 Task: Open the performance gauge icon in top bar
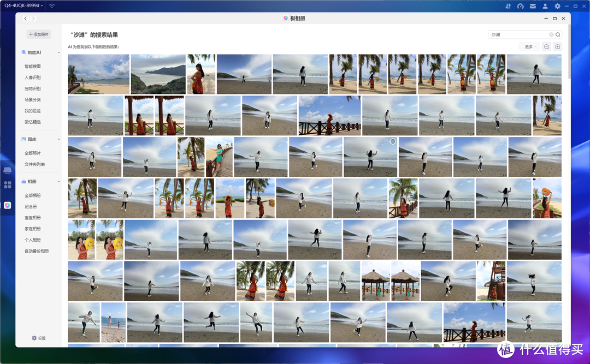520,6
